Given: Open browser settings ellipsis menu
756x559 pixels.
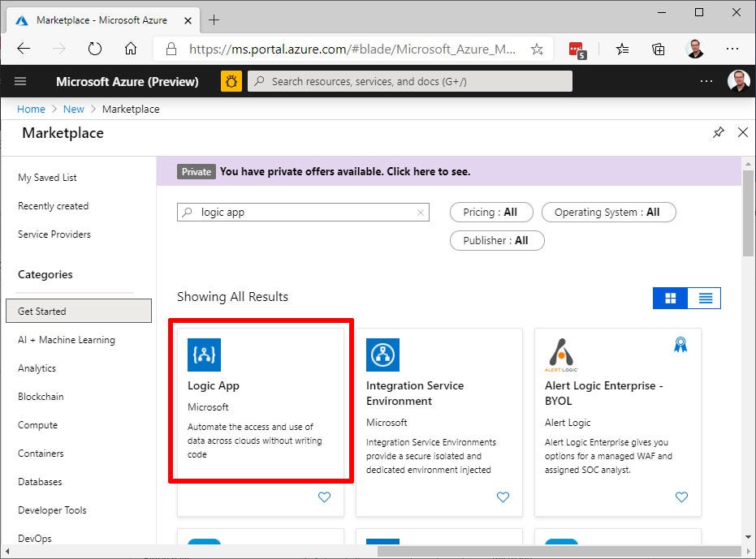Looking at the screenshot, I should (732, 49).
